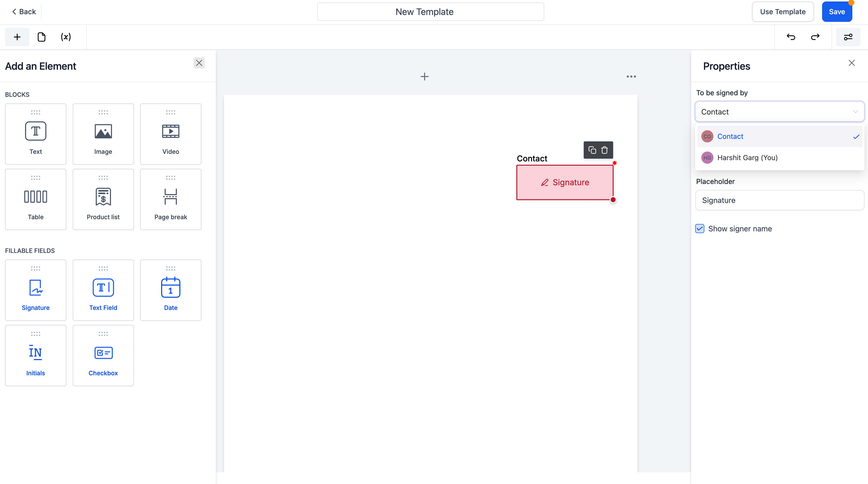Toggle Show signer name checkbox
868x484 pixels.
[x=700, y=228]
